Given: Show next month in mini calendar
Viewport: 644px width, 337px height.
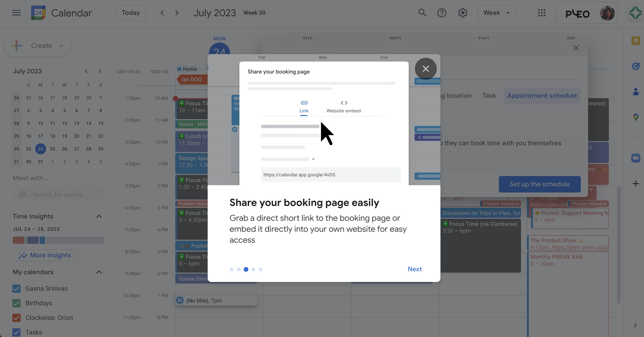Looking at the screenshot, I should pos(100,71).
